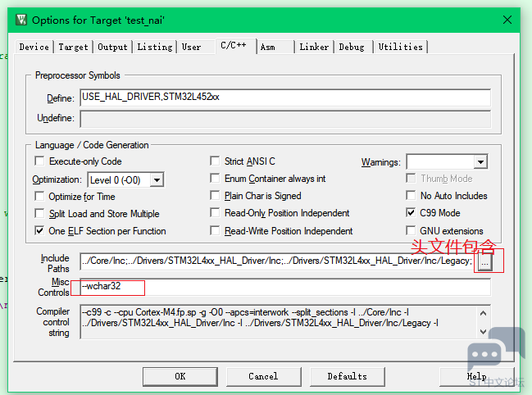Go to the Asm tab
532x395 pixels.
275,47
